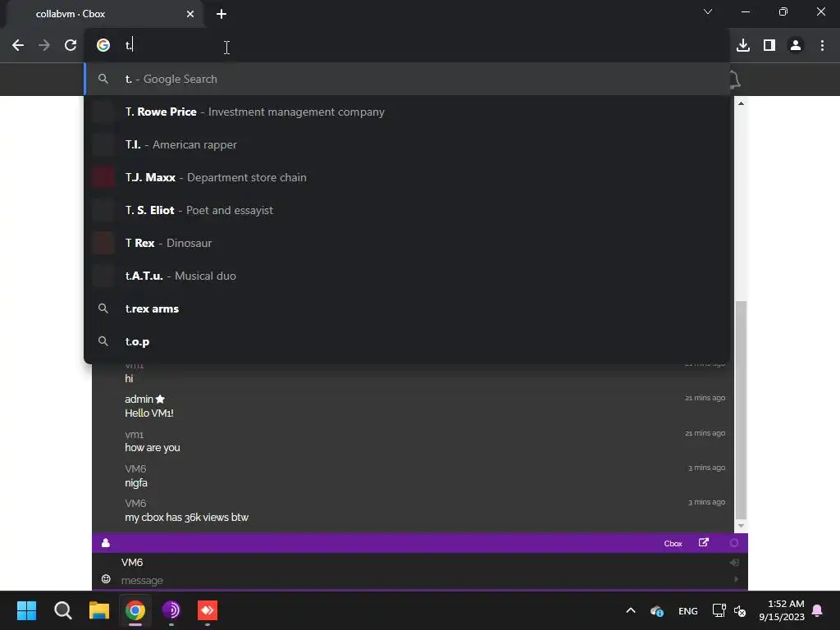Open the red AnyDesk taskbar icon
The image size is (840, 630).
(208, 610)
